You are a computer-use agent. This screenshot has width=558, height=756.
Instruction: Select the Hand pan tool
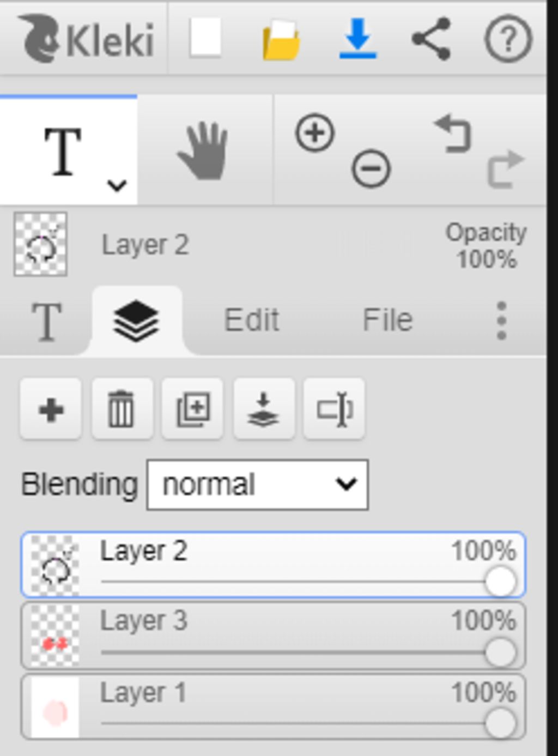204,150
